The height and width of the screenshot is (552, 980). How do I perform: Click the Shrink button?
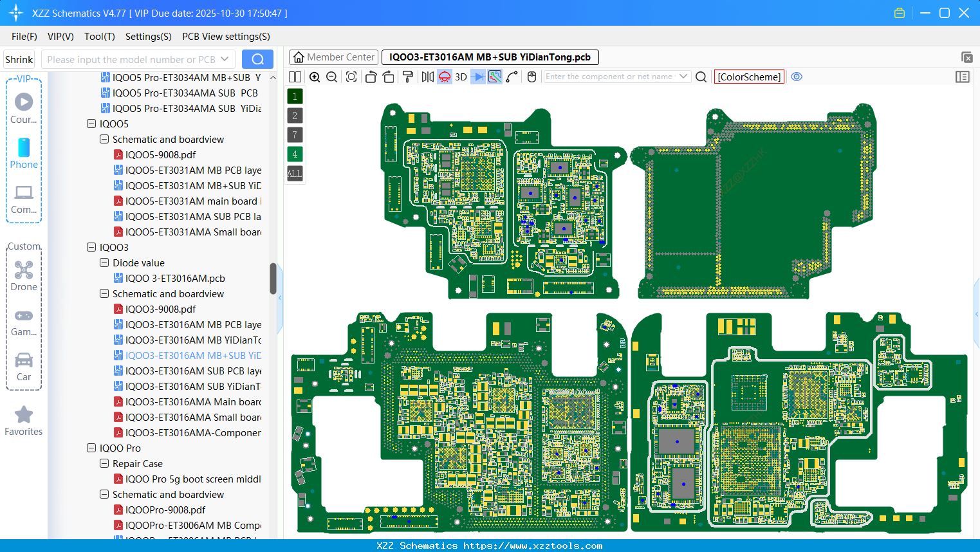pyautogui.click(x=19, y=59)
